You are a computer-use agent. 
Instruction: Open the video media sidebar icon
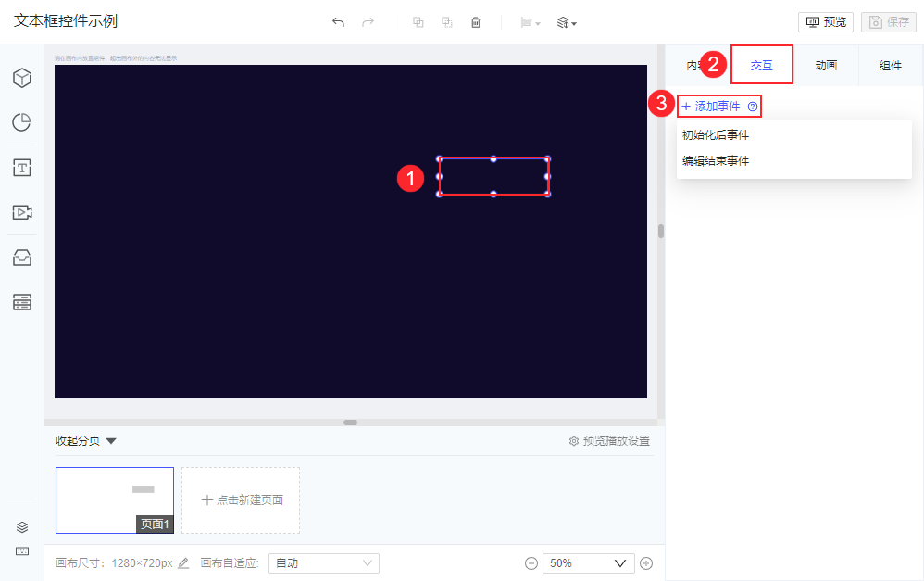coord(22,212)
